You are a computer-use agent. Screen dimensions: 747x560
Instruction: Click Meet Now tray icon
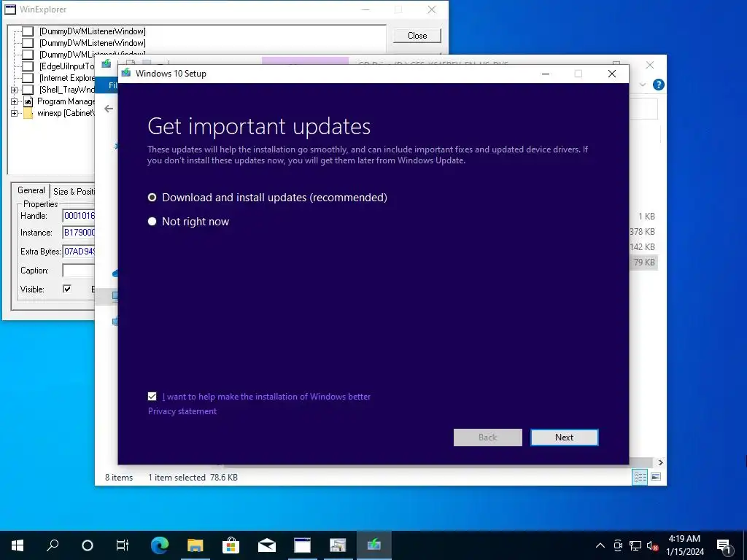618,545
